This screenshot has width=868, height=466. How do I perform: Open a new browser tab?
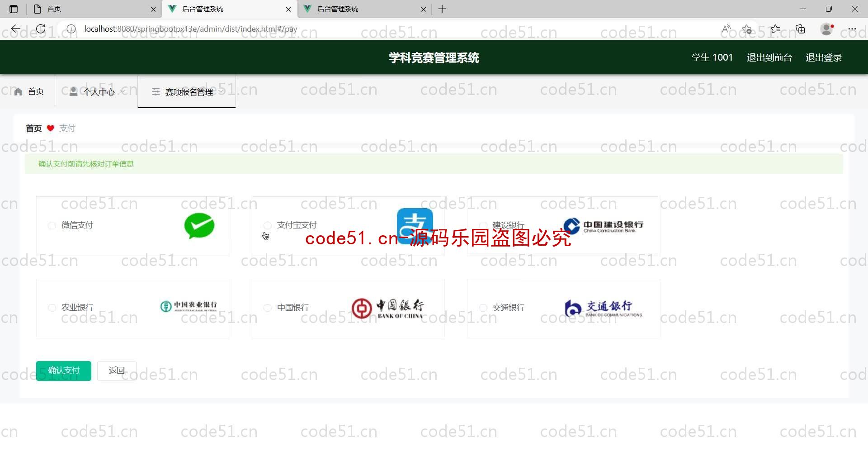coord(442,9)
